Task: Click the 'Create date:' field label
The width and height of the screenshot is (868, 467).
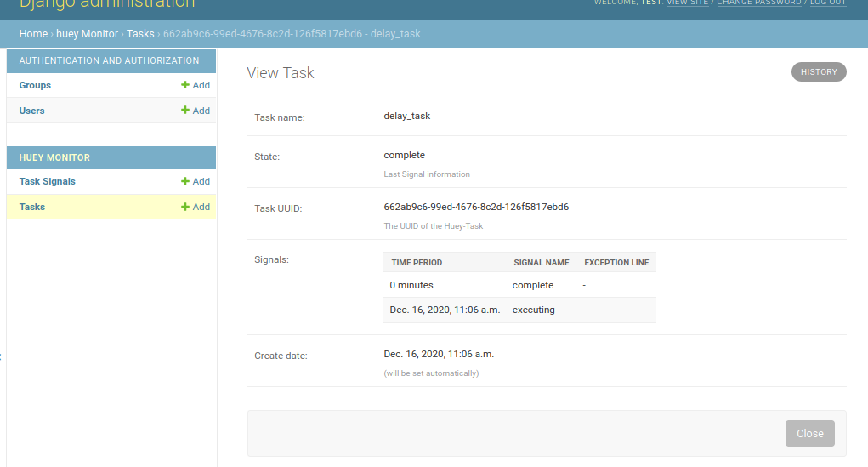Action: tap(281, 356)
